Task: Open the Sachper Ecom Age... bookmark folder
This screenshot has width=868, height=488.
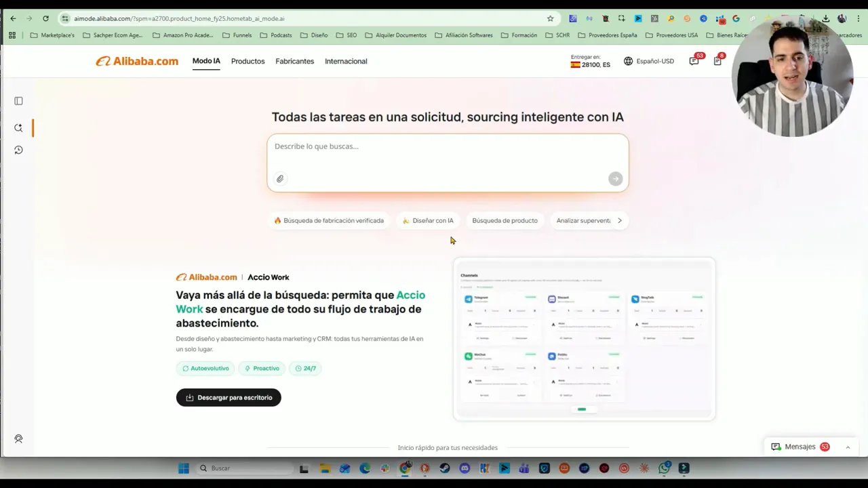Action: [x=113, y=35]
